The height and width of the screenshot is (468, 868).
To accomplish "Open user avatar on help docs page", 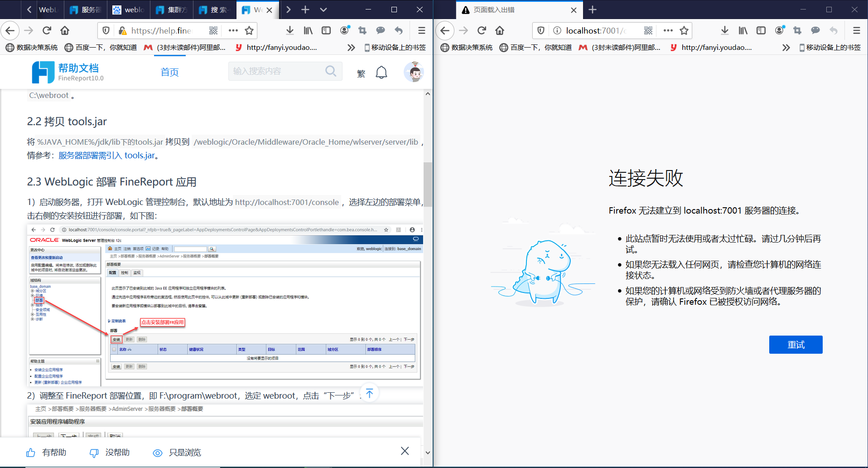I will [x=414, y=72].
